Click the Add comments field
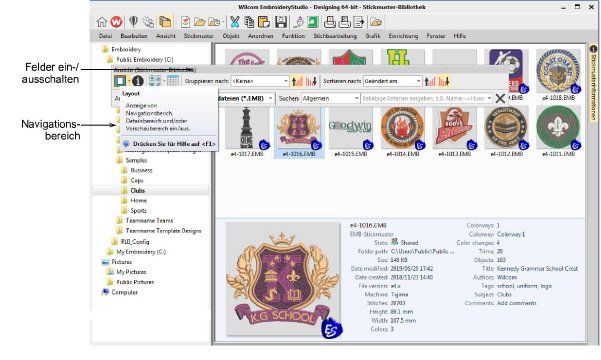Screen dimensions: 601x360 516,303
